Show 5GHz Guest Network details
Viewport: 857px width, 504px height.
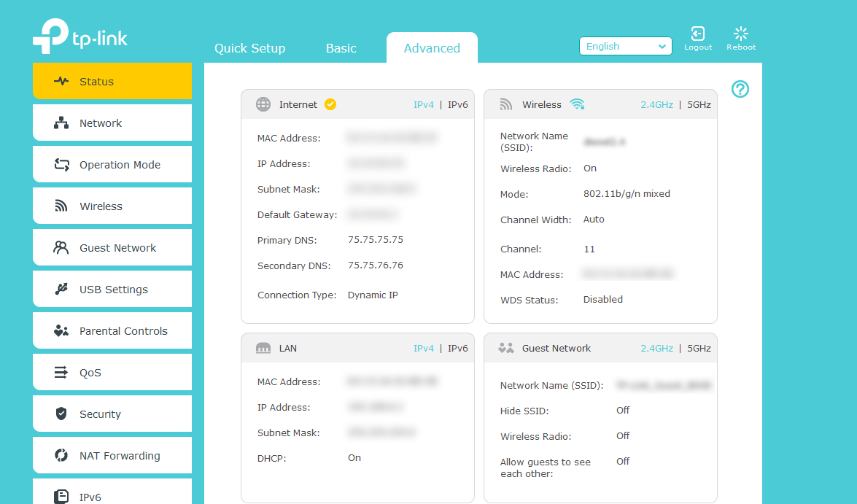point(698,348)
